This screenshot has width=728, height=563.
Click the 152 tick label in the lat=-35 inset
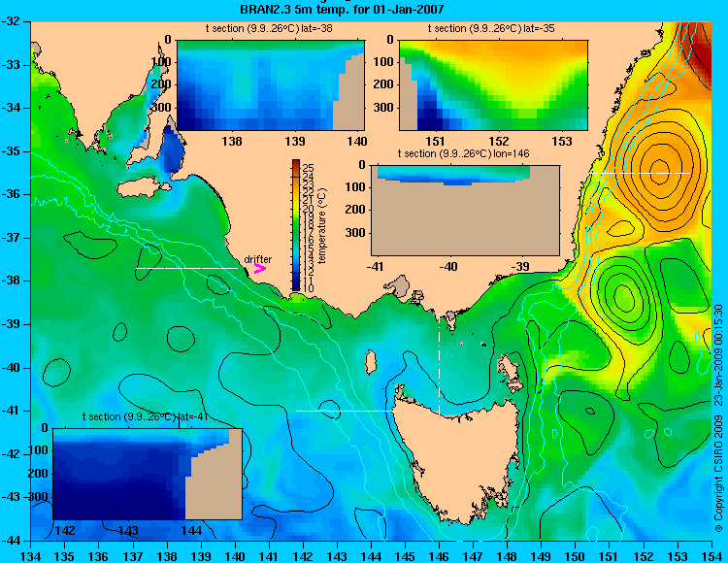(x=499, y=141)
